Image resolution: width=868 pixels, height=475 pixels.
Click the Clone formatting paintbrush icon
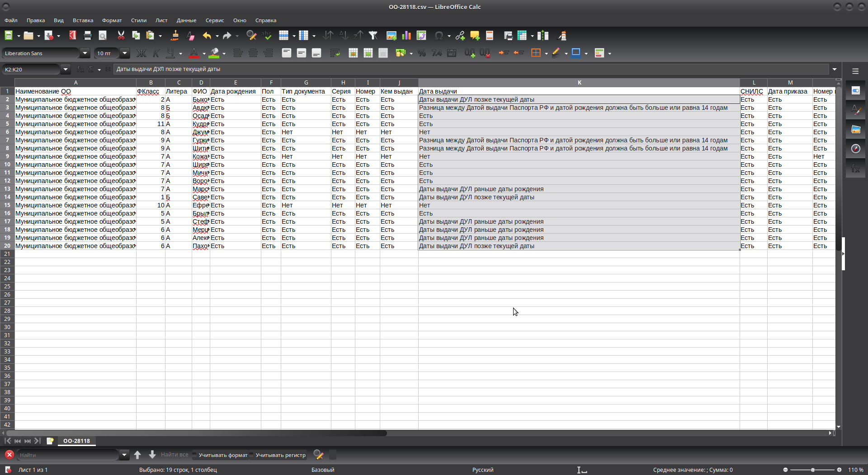point(175,36)
